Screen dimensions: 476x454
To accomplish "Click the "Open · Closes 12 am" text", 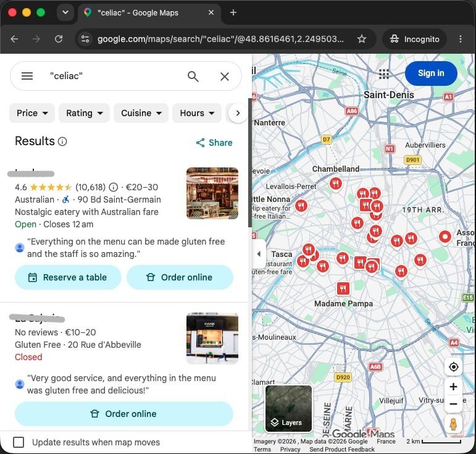I will pyautogui.click(x=54, y=224).
